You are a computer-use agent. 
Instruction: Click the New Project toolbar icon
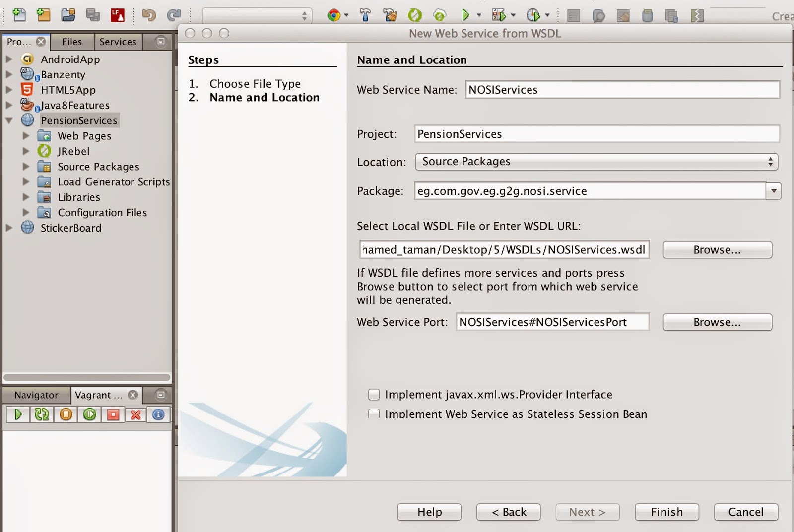tap(43, 15)
